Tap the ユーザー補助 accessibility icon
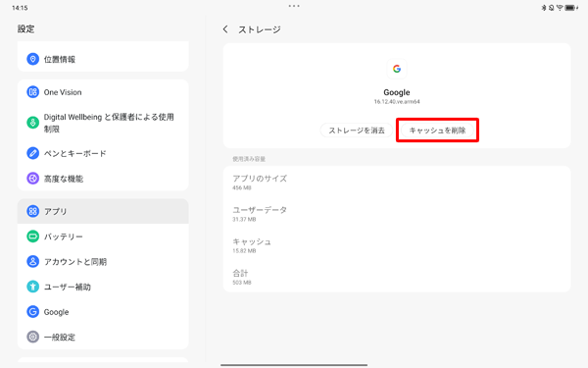 click(x=32, y=287)
